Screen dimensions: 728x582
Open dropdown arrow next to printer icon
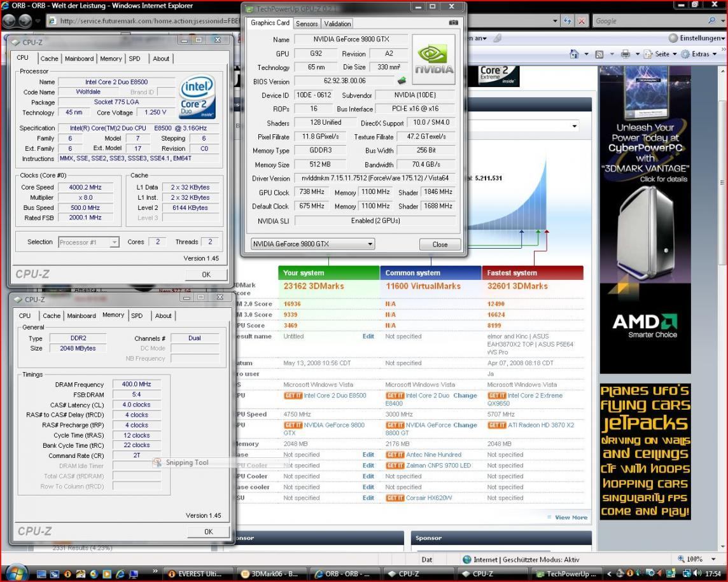tap(638, 54)
